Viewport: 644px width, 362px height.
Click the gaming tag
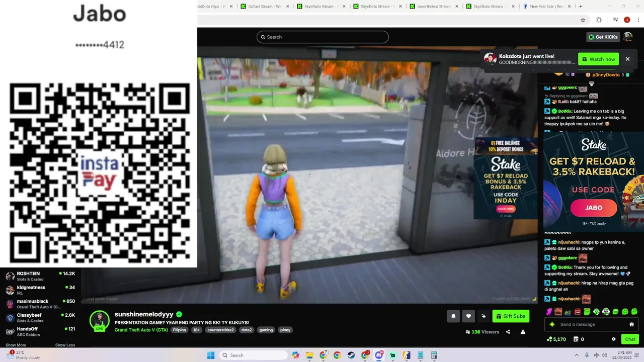tap(266, 330)
